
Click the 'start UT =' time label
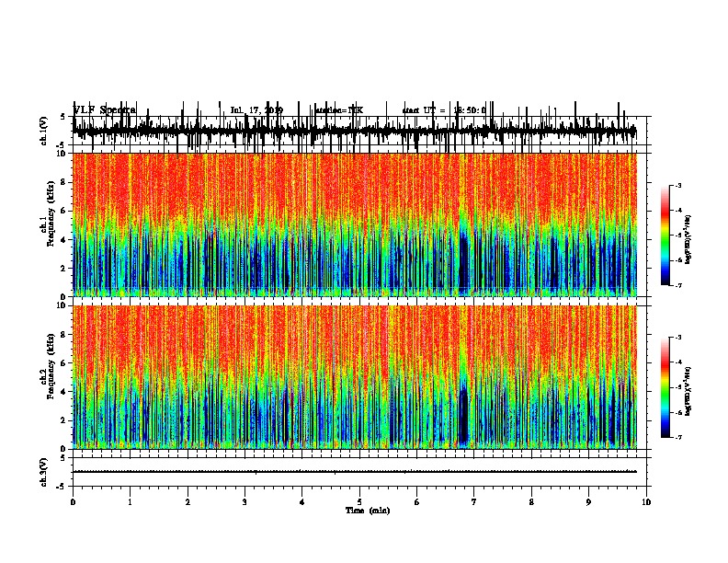pyautogui.click(x=424, y=110)
